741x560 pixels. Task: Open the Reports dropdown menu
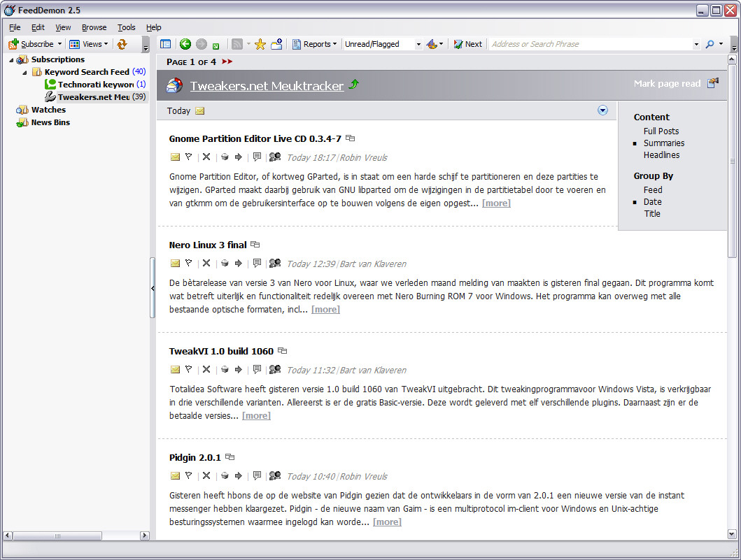(314, 44)
